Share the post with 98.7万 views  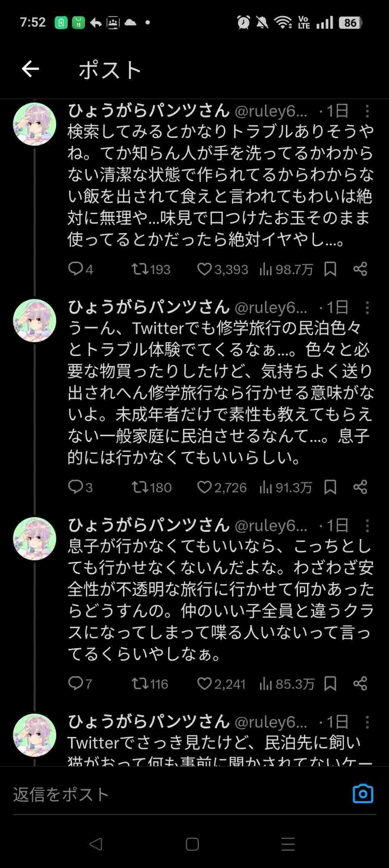pos(360,269)
